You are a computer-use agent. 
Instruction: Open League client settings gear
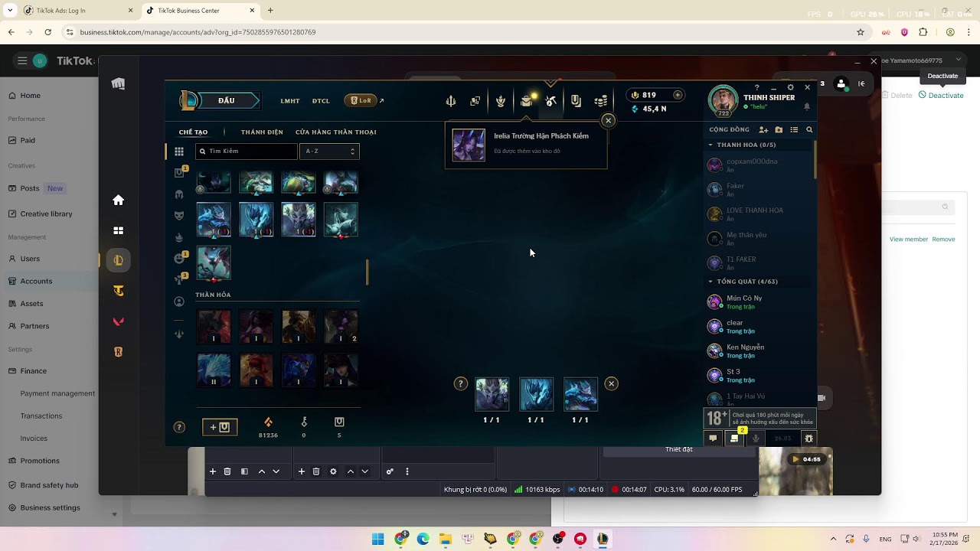pos(791,87)
